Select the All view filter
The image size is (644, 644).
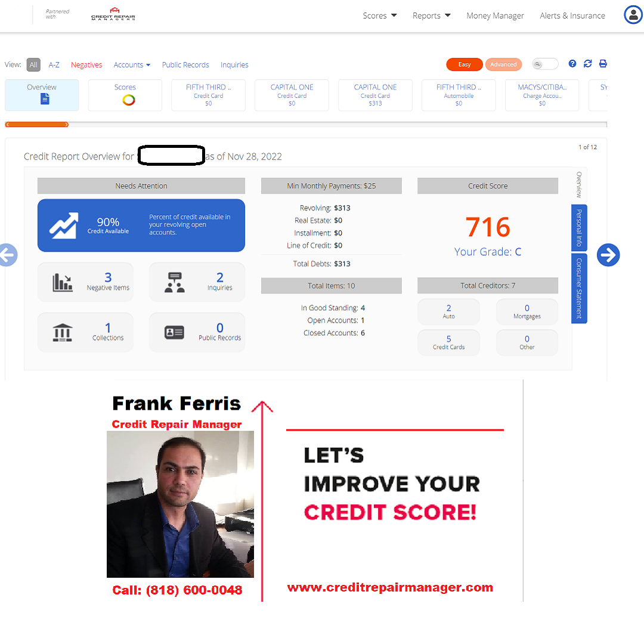tap(33, 64)
